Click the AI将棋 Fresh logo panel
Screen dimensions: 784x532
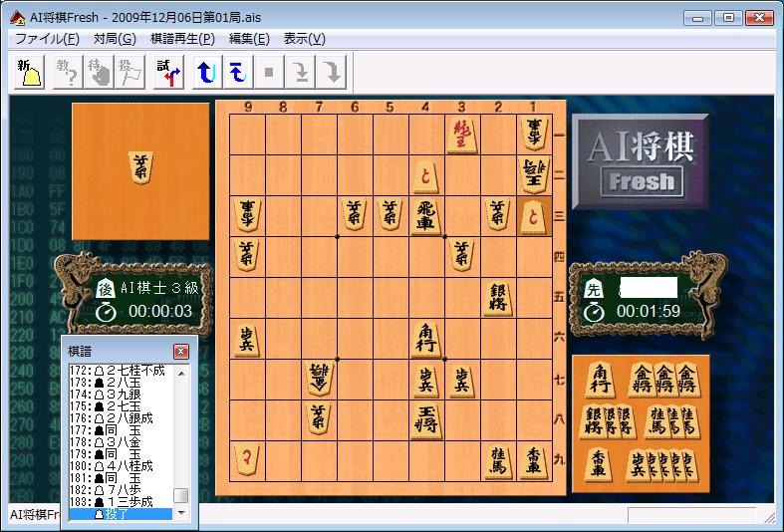[640, 162]
